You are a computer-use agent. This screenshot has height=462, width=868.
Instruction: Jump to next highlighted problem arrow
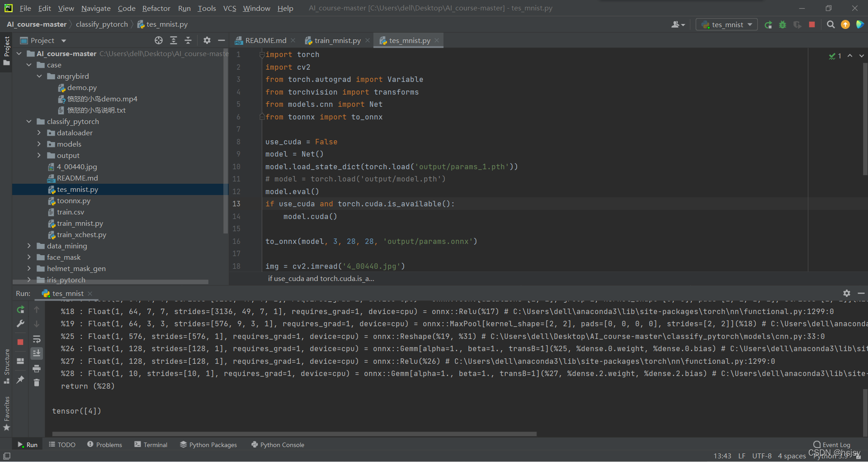tap(862, 56)
